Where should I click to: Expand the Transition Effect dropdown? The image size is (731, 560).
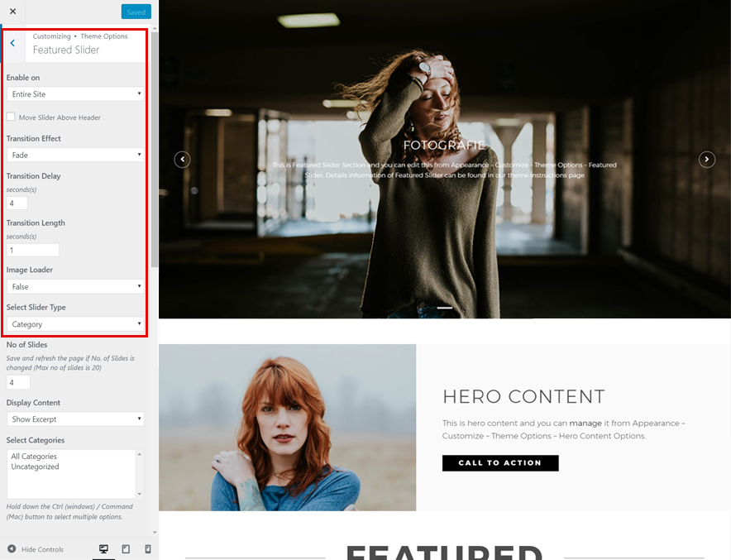[x=75, y=155]
